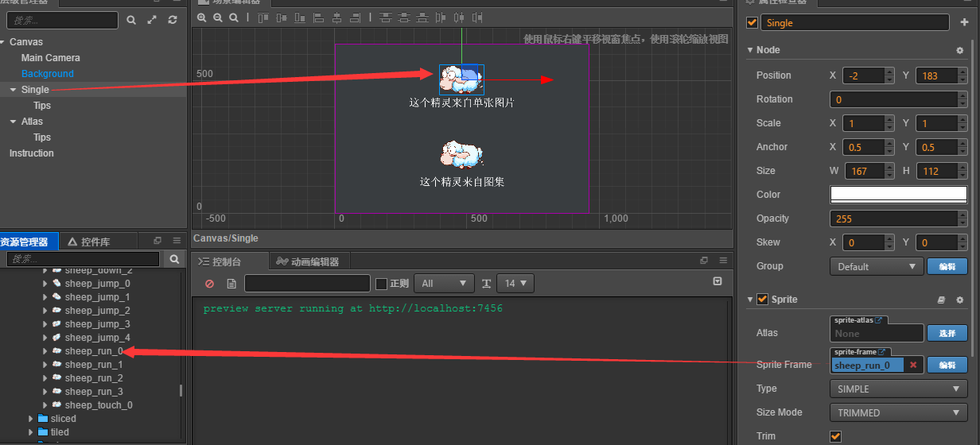Click the align vertical centers icon

(282, 17)
